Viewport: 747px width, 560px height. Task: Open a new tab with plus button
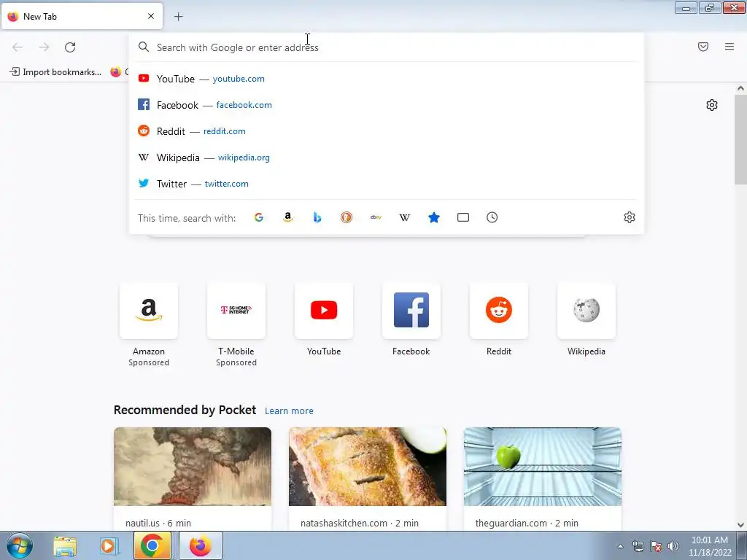pos(178,17)
